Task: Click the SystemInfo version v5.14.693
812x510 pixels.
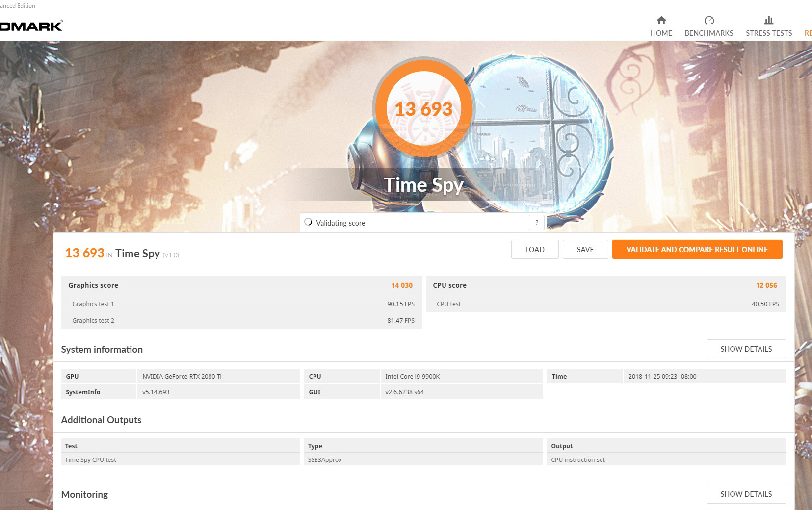Action: coord(156,392)
